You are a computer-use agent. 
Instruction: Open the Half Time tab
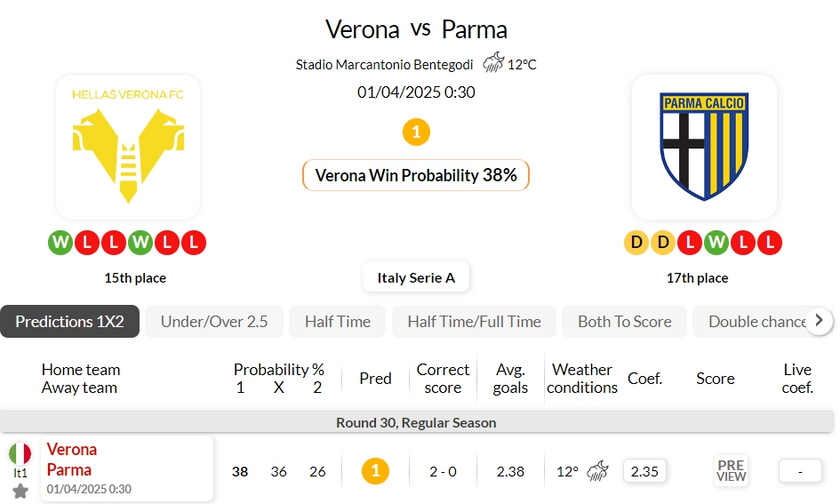(337, 321)
